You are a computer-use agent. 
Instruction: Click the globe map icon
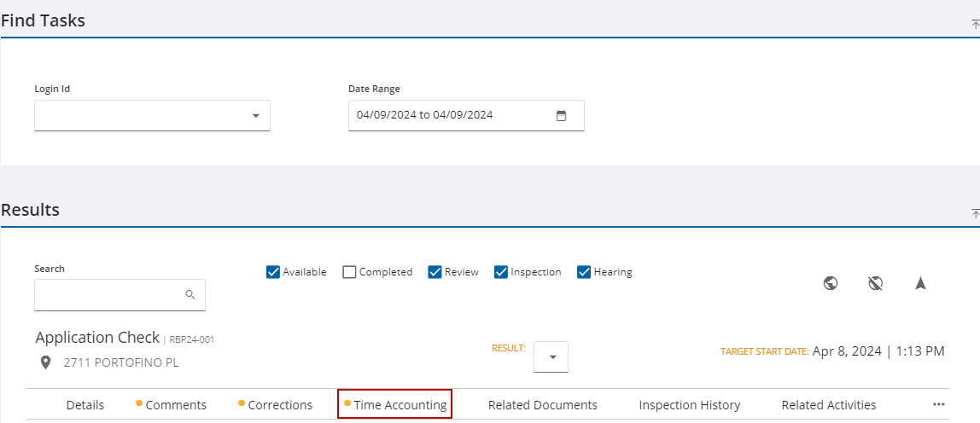(830, 283)
